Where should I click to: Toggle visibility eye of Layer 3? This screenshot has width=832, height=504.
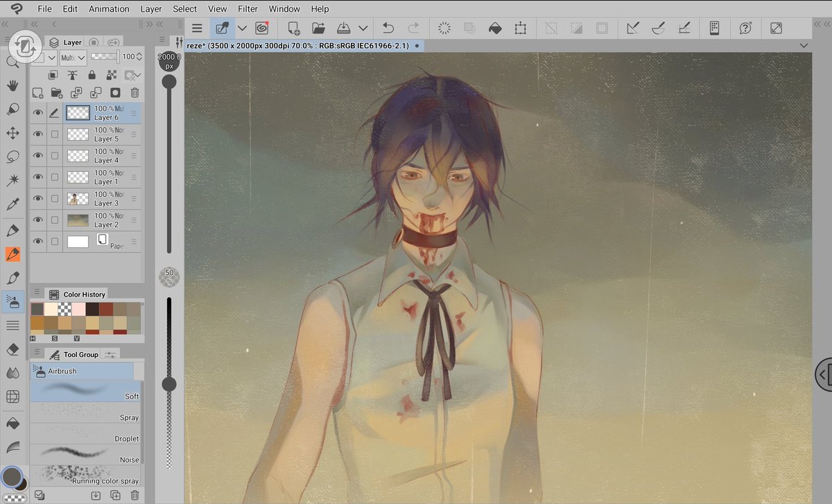click(38, 199)
